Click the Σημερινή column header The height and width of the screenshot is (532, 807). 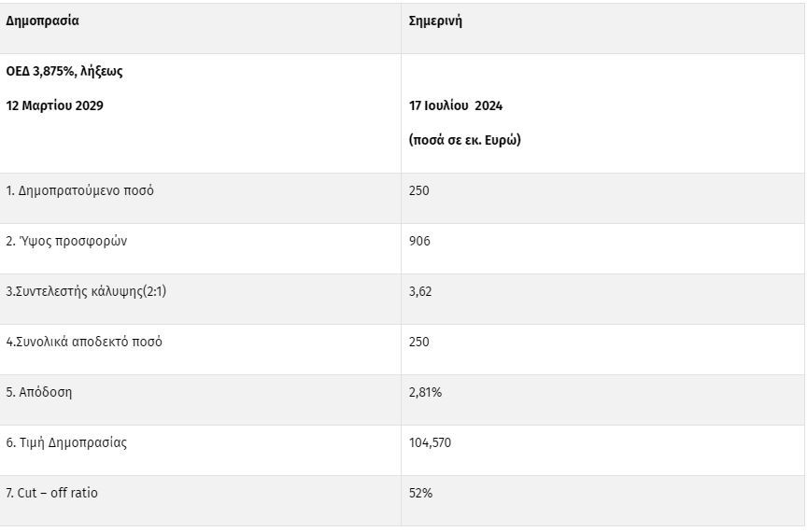pos(435,21)
